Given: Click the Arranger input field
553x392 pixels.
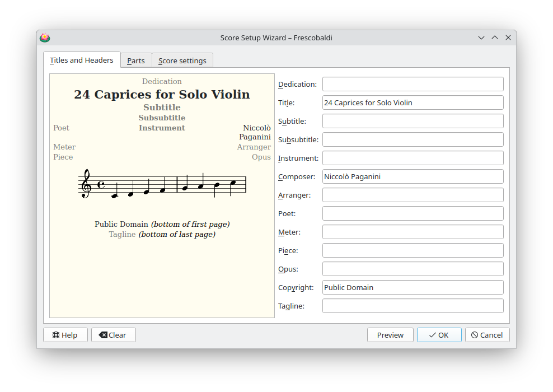Looking at the screenshot, I should 413,195.
